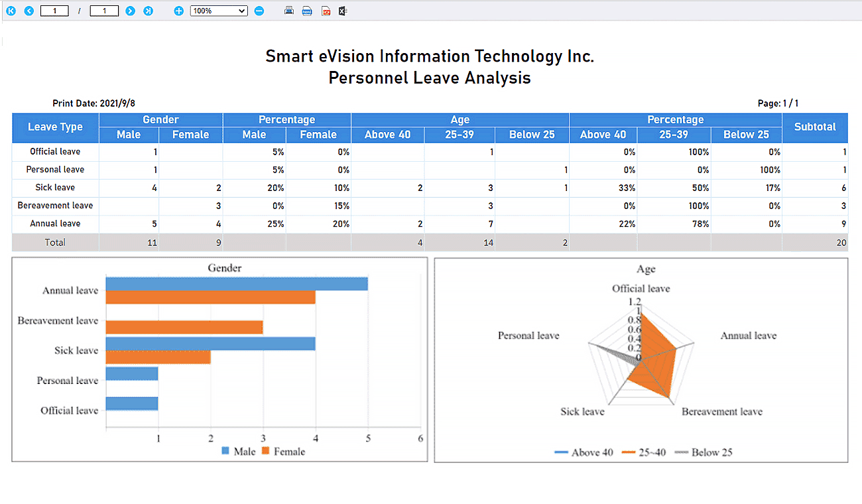The height and width of the screenshot is (504, 862).
Task: Click the Male legend swatch in Gender chart
Action: (x=225, y=452)
